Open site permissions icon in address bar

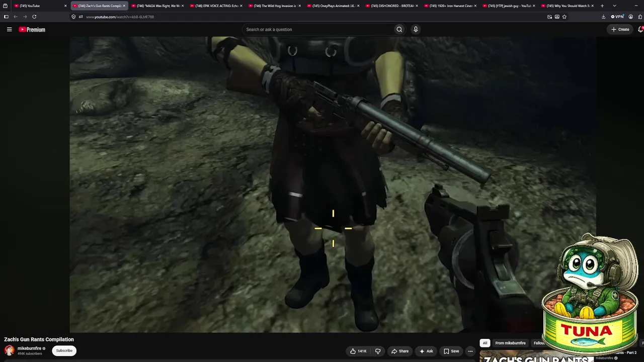[x=80, y=17]
